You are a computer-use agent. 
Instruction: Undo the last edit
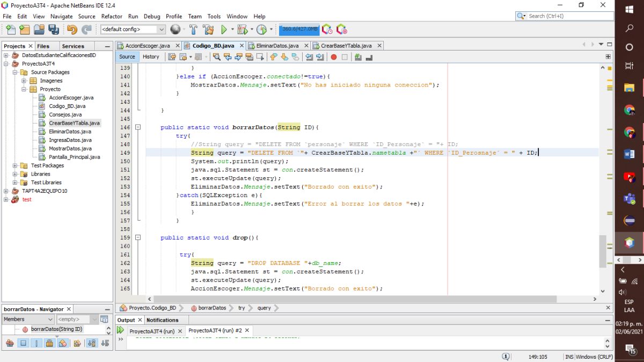click(72, 30)
